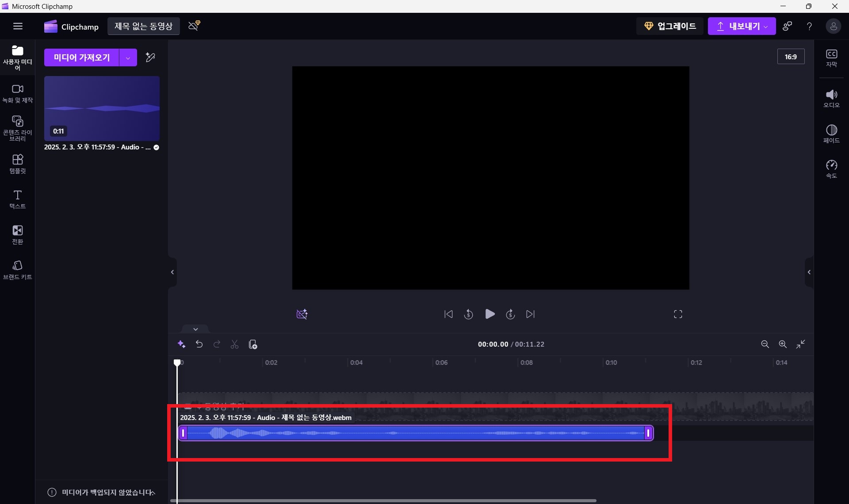Expand the right property panel chevron
Viewport: 849px width, 504px height.
point(809,272)
